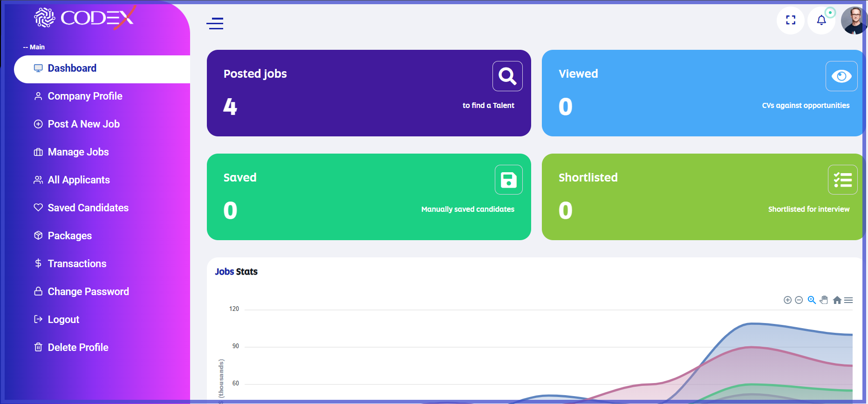Enable panning hand tool on chart

coord(824,300)
